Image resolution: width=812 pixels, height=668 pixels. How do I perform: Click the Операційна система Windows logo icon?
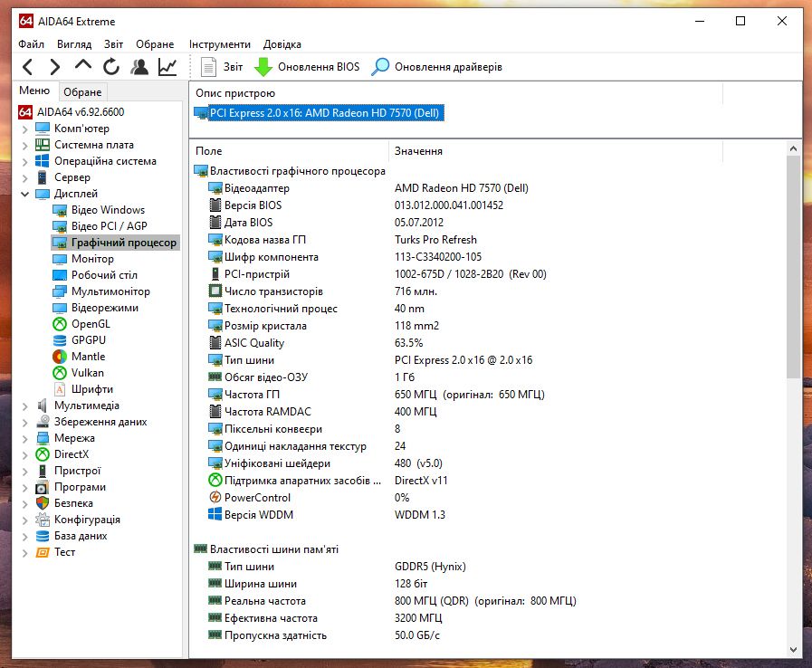[43, 161]
